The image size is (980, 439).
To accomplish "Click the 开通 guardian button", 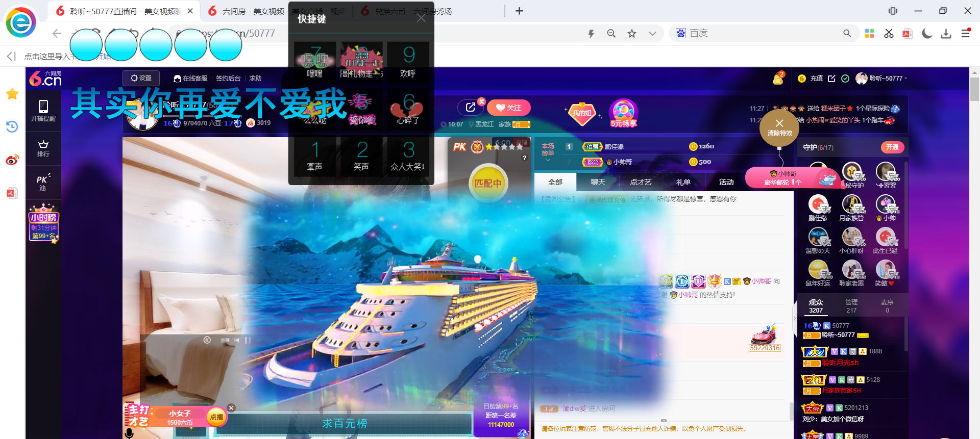I will click(892, 147).
